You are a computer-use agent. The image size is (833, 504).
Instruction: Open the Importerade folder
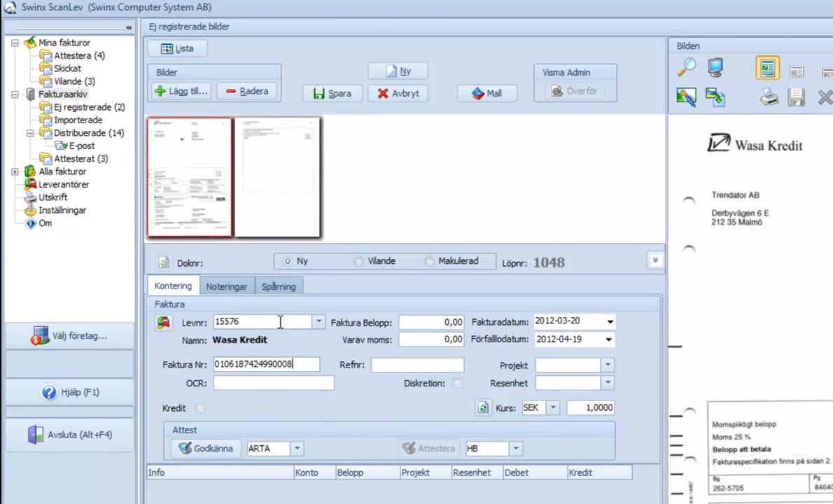point(78,120)
